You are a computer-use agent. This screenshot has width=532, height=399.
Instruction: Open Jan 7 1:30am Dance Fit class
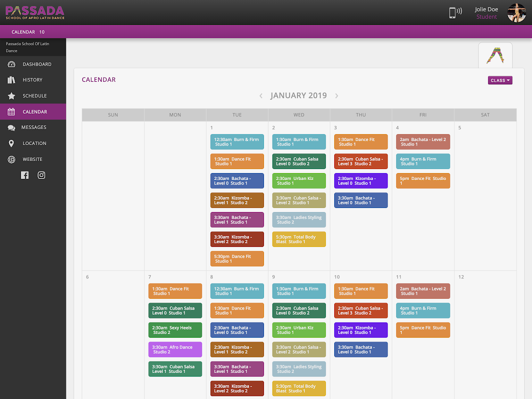pyautogui.click(x=175, y=291)
